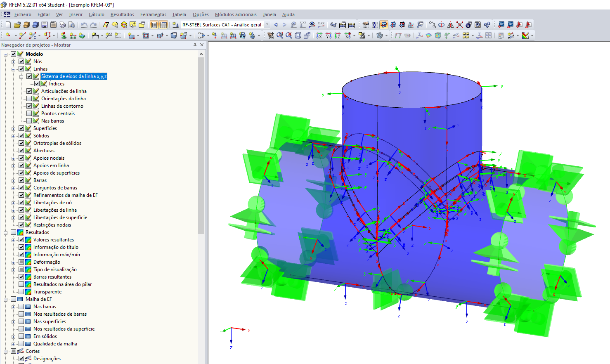The height and width of the screenshot is (364, 610).
Task: Open the Editar menu
Action: click(x=44, y=14)
